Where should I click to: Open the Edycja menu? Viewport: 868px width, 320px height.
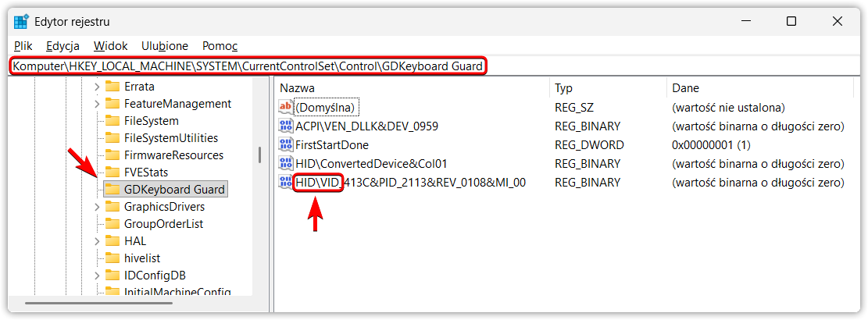tap(63, 46)
